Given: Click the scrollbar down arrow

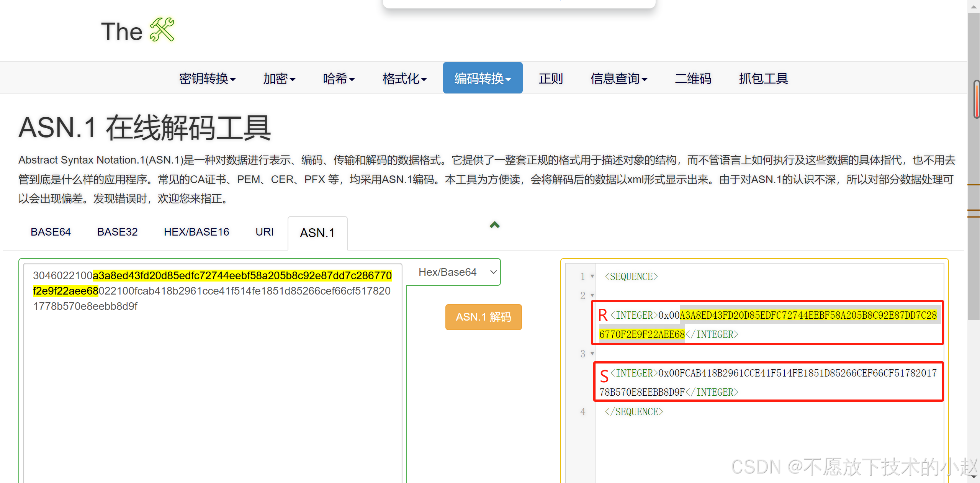Looking at the screenshot, I should [x=973, y=477].
